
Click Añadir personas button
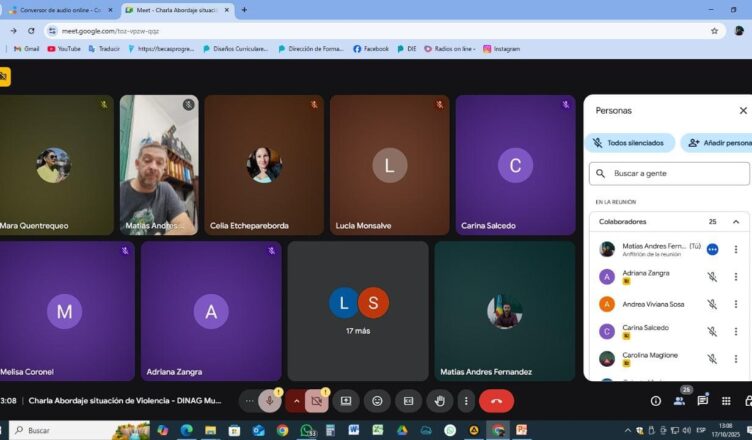click(718, 143)
